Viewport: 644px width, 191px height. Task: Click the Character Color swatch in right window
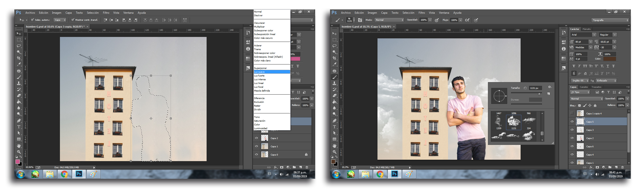(x=609, y=59)
